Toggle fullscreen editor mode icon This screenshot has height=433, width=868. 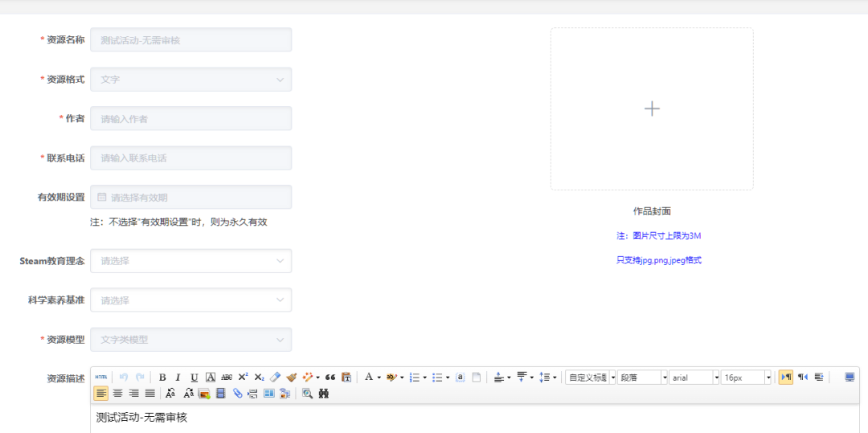(x=850, y=377)
